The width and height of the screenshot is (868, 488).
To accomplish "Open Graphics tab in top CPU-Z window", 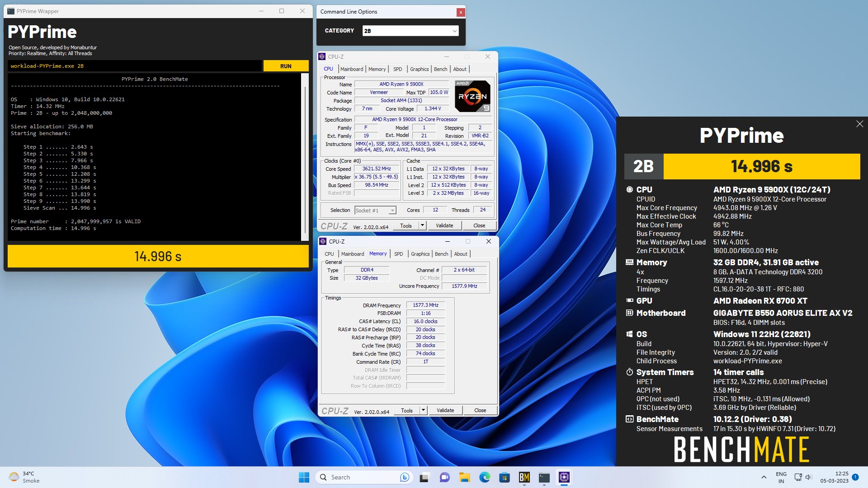I will pyautogui.click(x=419, y=69).
